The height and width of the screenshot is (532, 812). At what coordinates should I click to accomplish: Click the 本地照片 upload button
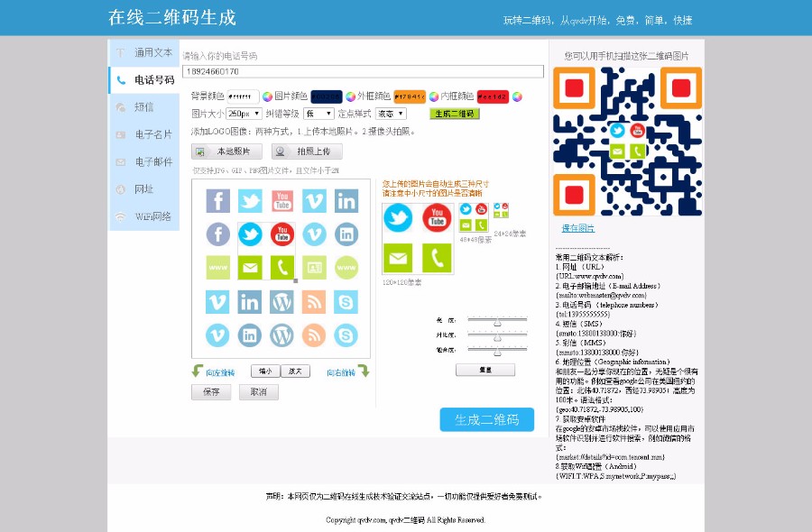(226, 151)
